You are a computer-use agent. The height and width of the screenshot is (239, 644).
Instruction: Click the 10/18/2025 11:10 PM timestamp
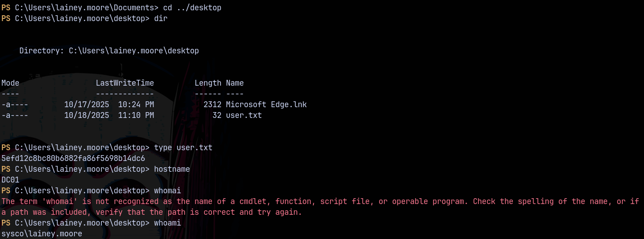(109, 115)
